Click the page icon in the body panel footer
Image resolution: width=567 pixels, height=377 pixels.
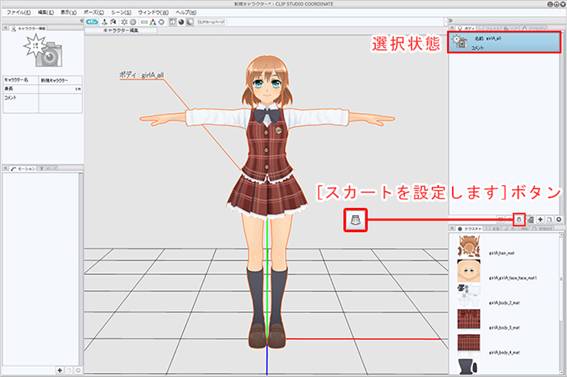click(x=550, y=219)
